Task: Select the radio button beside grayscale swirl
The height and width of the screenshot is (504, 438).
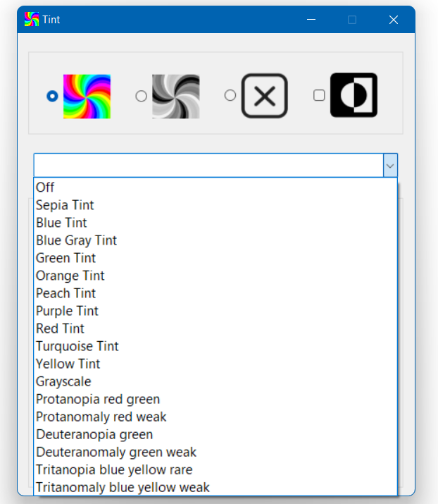Action: [141, 96]
